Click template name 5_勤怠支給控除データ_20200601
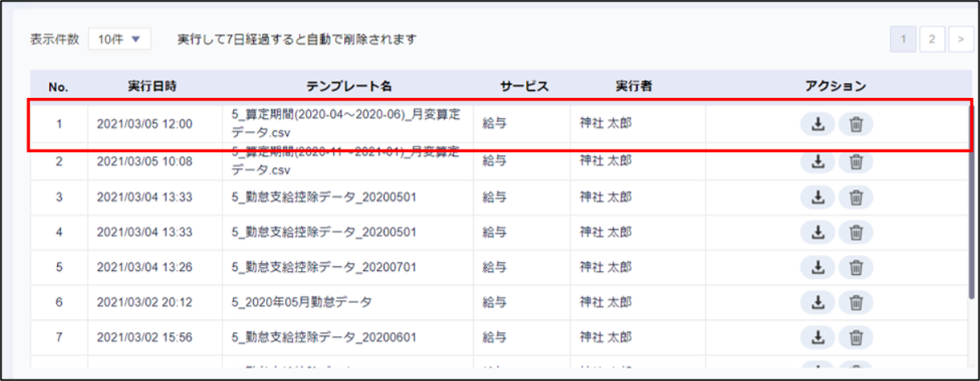This screenshot has width=980, height=381. pos(324,338)
